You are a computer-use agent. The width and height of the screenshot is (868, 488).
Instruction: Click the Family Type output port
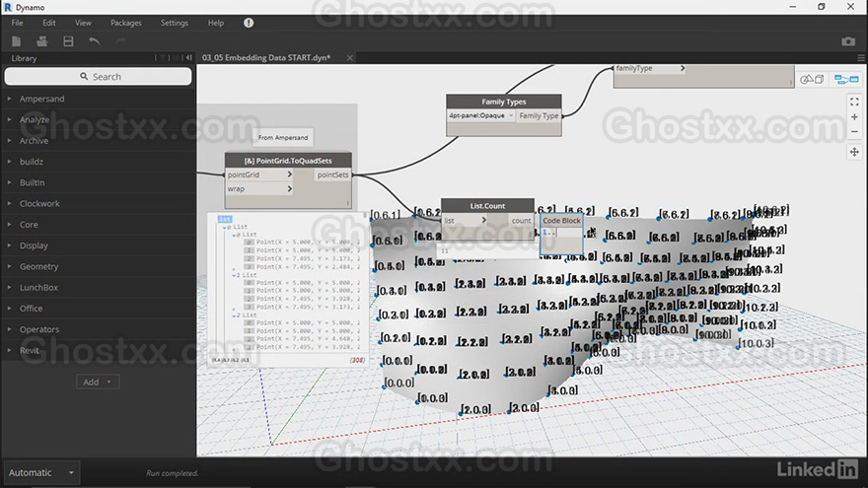click(x=539, y=115)
